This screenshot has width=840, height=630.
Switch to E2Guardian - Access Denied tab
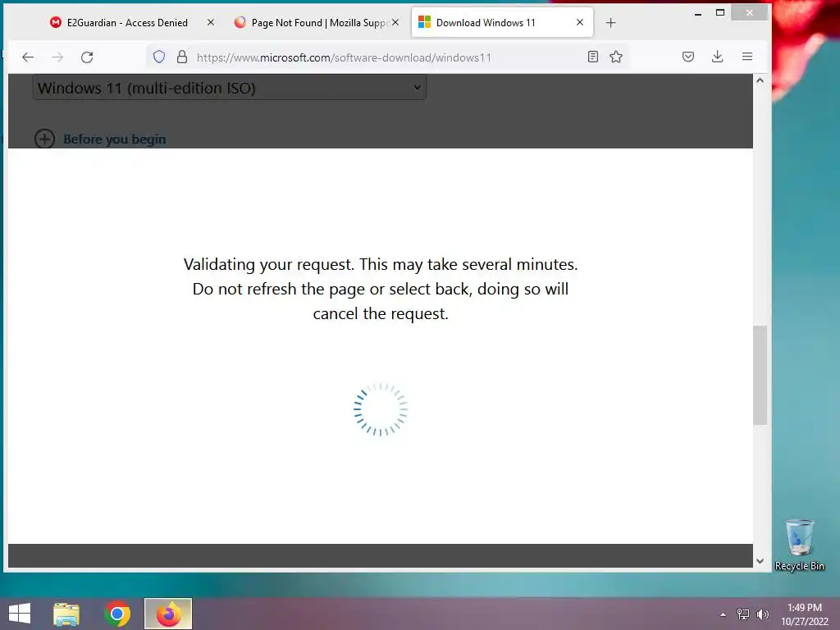127,22
